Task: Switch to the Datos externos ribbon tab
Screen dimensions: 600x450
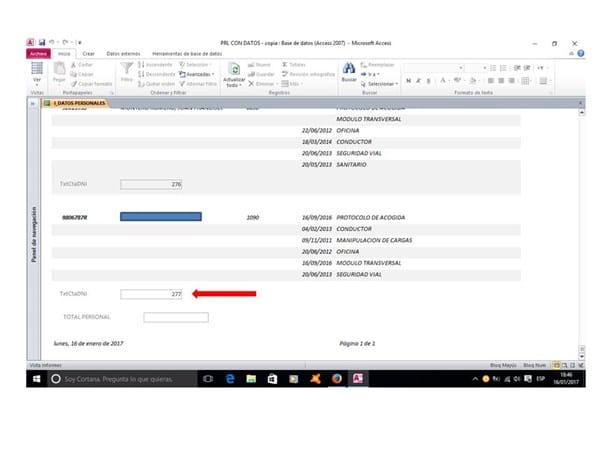Action: tap(123, 54)
